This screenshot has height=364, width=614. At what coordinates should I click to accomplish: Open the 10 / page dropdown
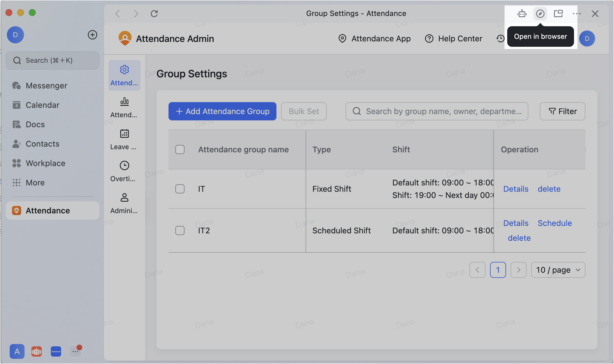click(557, 270)
